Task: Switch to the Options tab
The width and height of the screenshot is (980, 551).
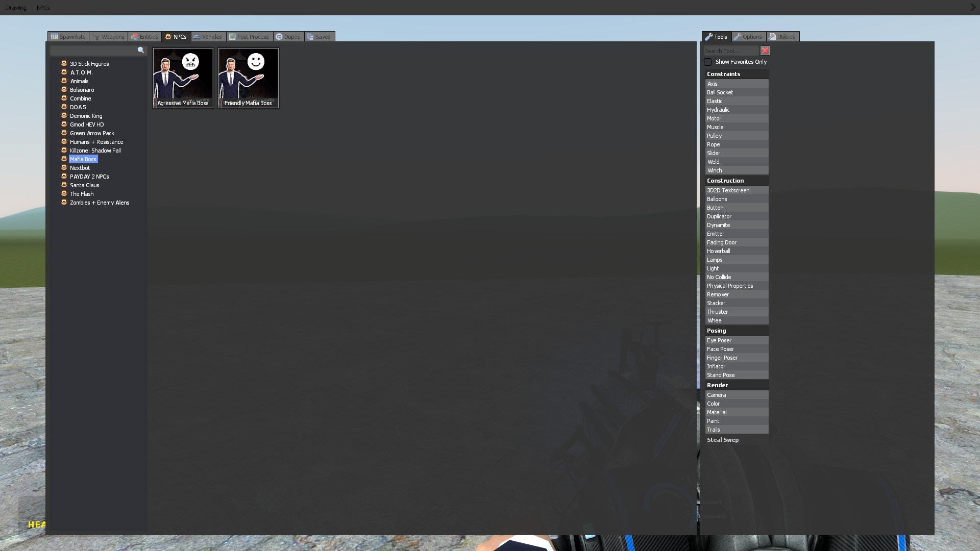Action: point(748,37)
